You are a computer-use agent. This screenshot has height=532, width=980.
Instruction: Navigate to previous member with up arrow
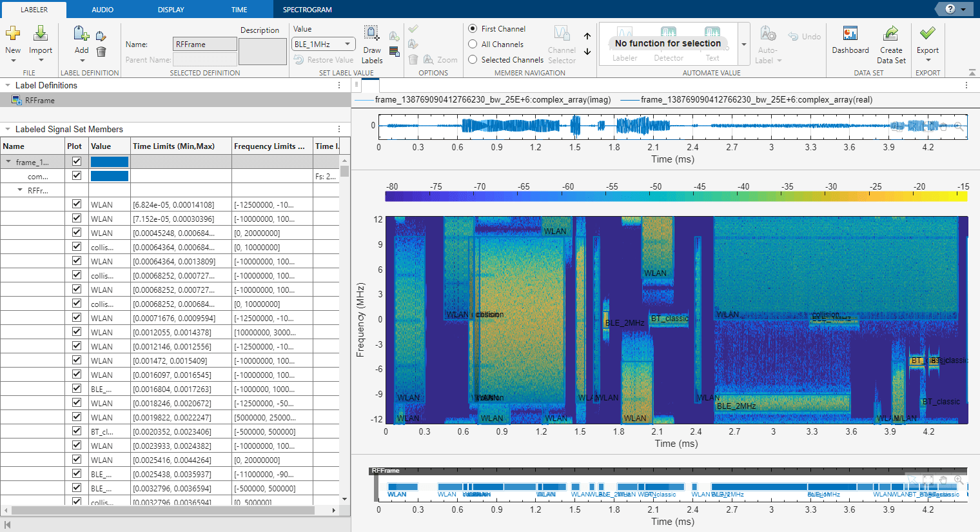587,36
